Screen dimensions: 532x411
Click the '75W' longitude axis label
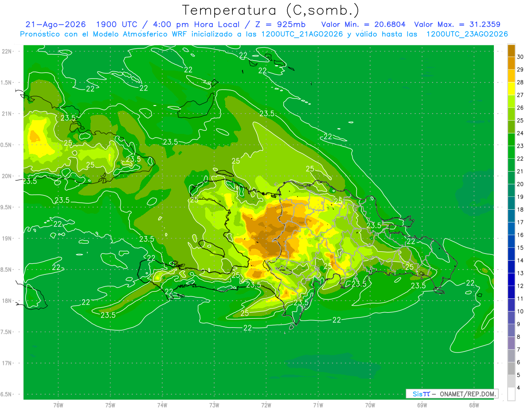pyautogui.click(x=110, y=405)
